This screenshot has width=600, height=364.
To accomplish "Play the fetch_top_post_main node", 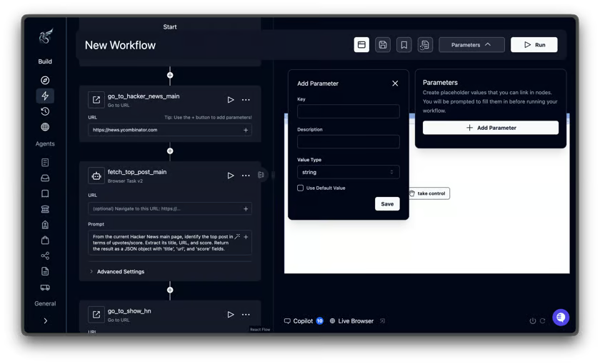I will (x=230, y=176).
